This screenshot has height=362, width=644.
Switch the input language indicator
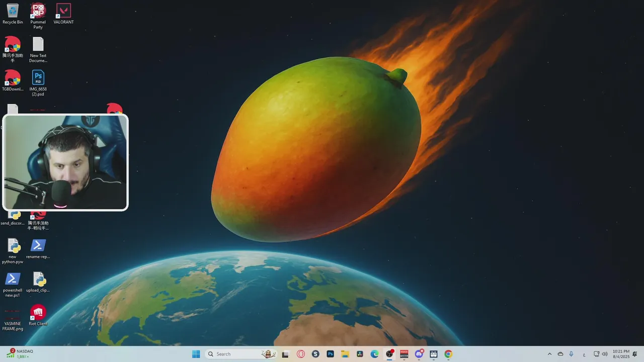(584, 354)
